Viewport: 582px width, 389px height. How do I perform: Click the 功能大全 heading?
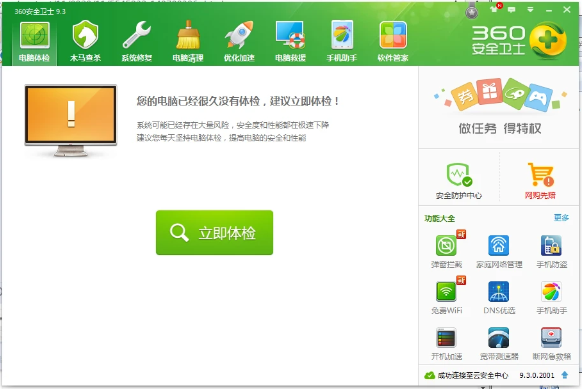pos(440,218)
